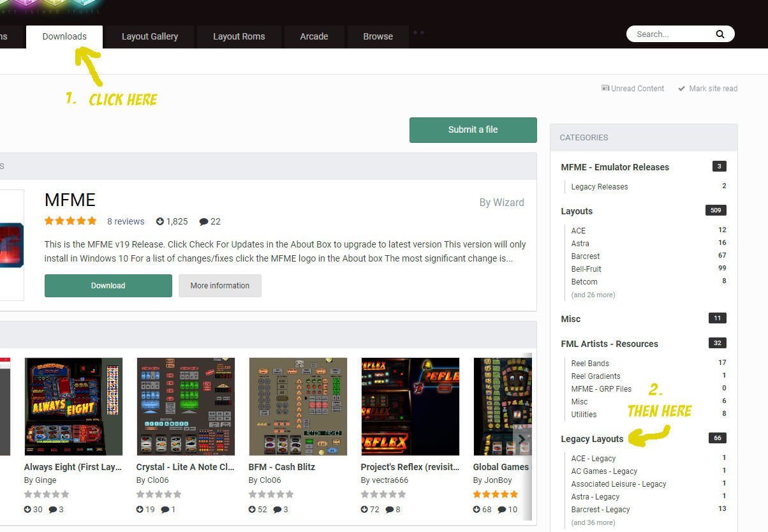
Task: Open the Layouts category
Action: (x=577, y=211)
